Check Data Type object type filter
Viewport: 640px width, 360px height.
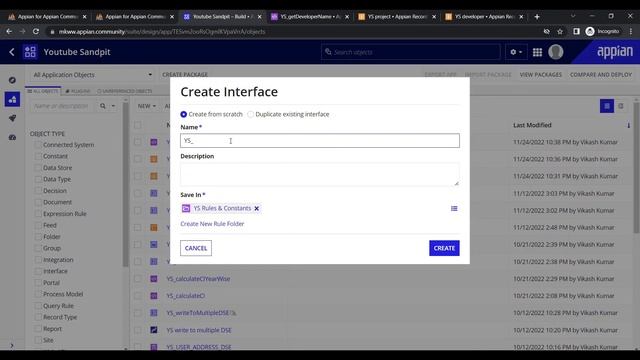pos(38,179)
